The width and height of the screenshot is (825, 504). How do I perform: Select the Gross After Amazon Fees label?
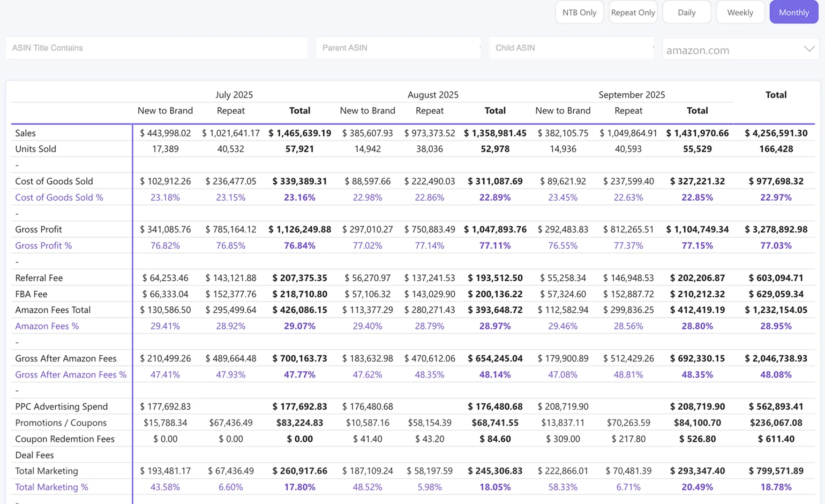pyautogui.click(x=66, y=359)
